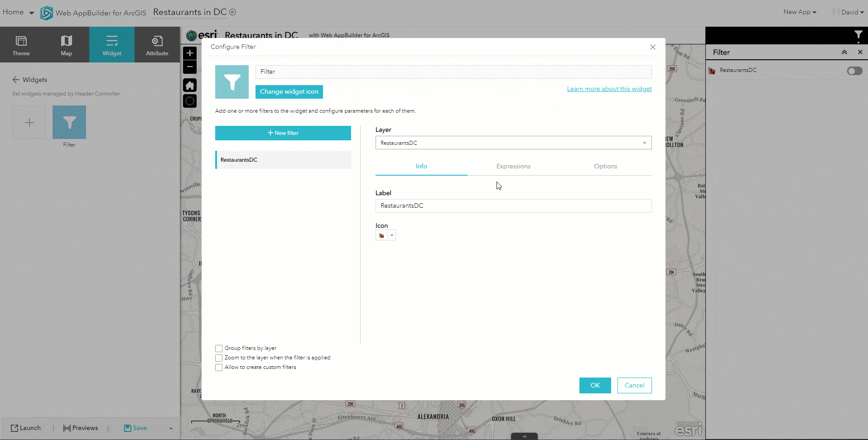Image resolution: width=868 pixels, height=440 pixels.
Task: Click the Esri globe logo in app header
Action: 192,36
